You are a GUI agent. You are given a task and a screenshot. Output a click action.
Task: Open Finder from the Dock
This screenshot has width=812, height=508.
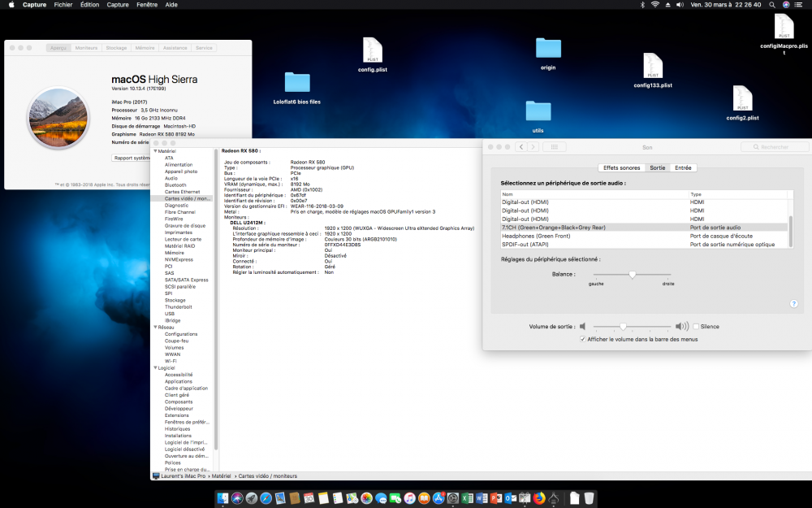point(222,498)
